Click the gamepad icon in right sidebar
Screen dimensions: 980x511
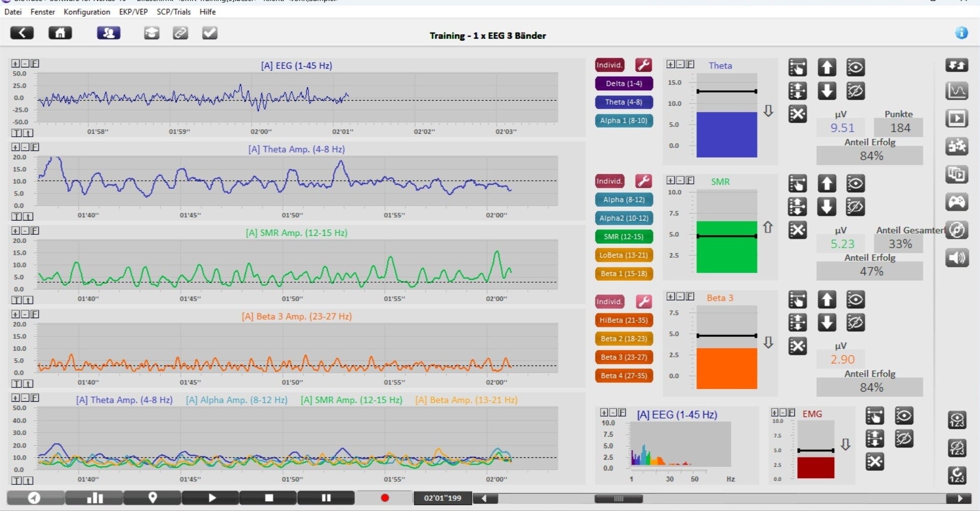957,202
